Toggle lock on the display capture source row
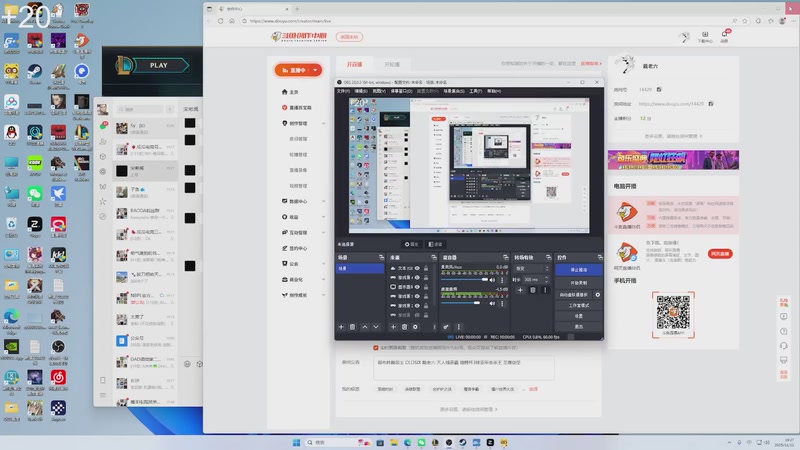Viewport: 800px width, 450px height. [426, 287]
